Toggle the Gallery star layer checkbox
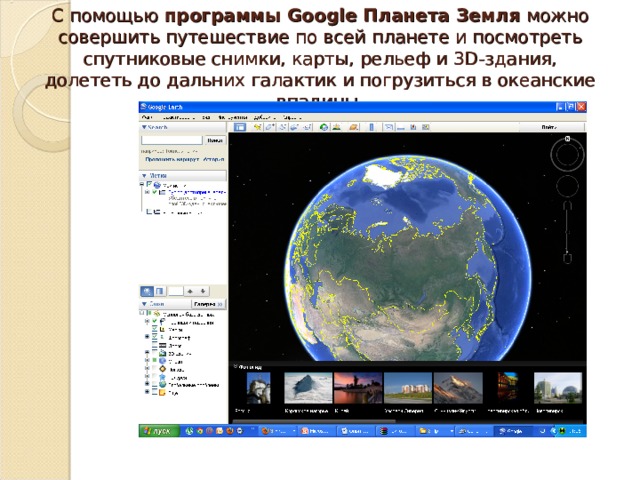The width and height of the screenshot is (640, 480). [x=155, y=377]
